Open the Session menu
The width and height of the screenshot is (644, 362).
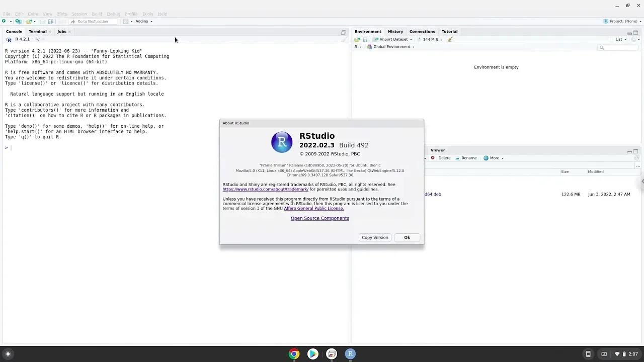click(79, 14)
